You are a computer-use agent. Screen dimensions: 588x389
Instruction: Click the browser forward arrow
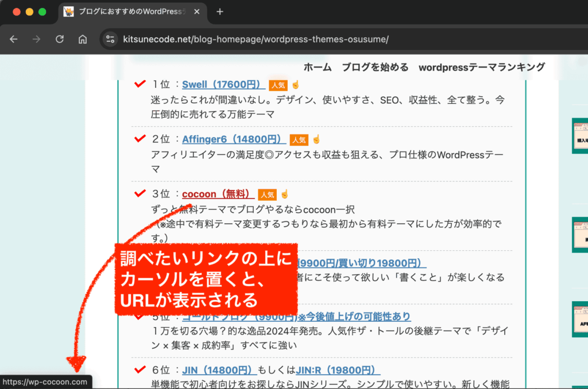36,39
